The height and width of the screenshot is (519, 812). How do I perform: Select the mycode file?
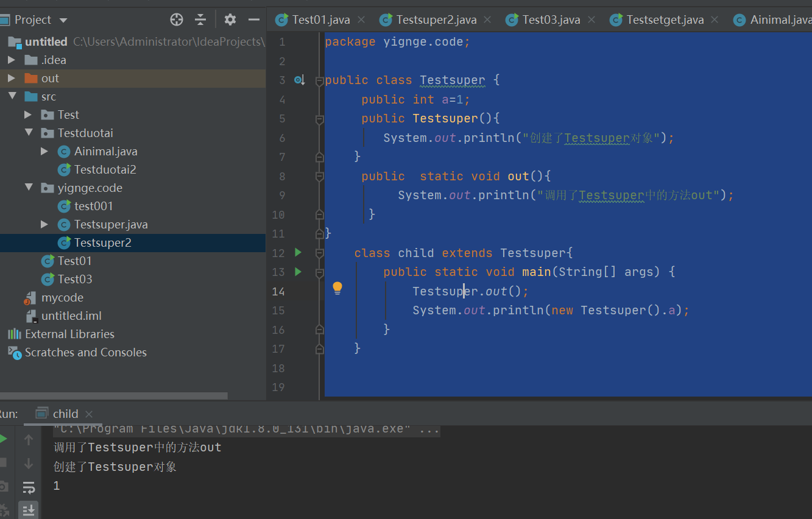coord(62,297)
